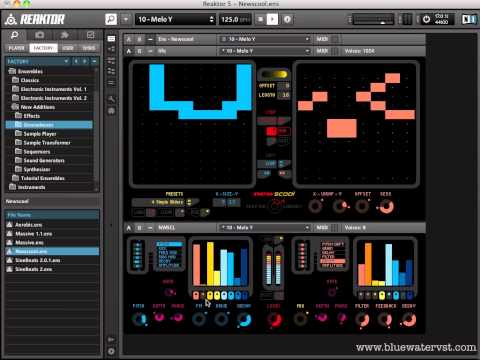Viewport: 480px width, 360px height.
Task: Switch to the Player browser tab
Action: (16, 48)
